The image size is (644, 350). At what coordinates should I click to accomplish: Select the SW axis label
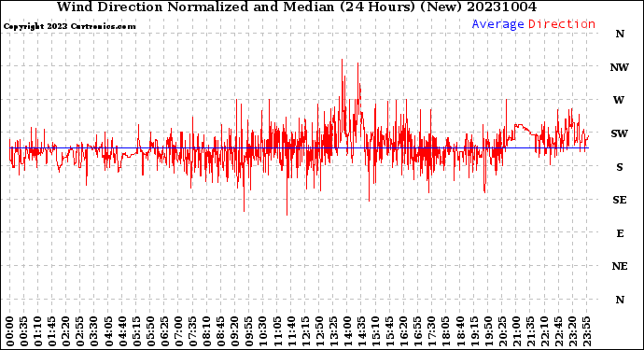coord(620,133)
